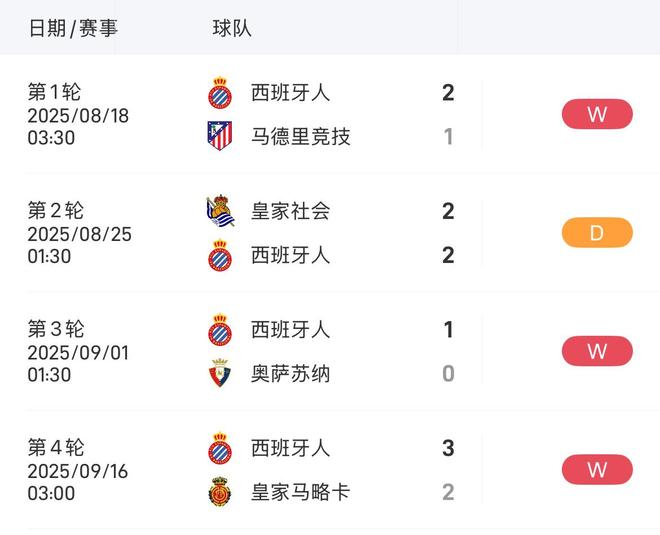
Task: Open team 皇家马略卡
Action: [x=300, y=492]
